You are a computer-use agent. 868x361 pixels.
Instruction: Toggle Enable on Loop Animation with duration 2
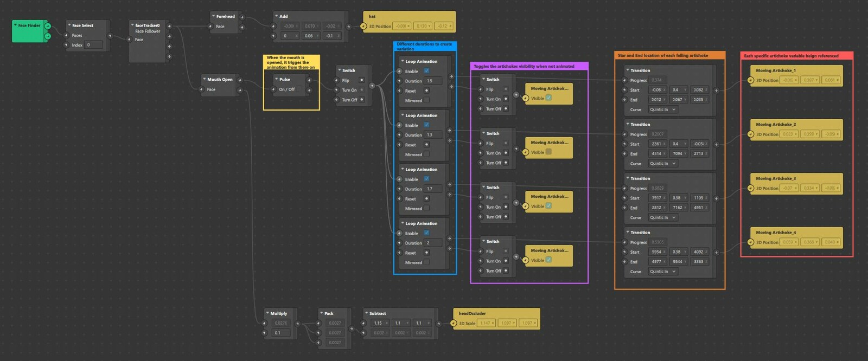tap(426, 233)
